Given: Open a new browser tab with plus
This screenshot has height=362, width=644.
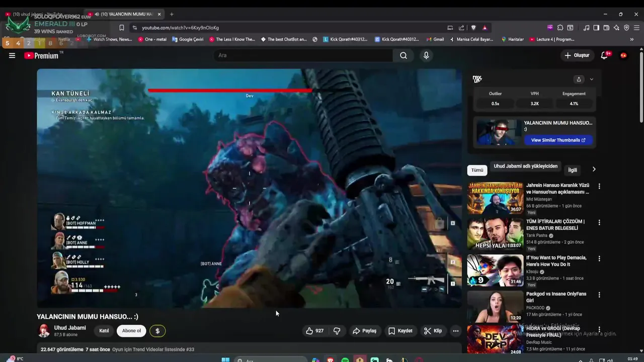Looking at the screenshot, I should tap(172, 14).
